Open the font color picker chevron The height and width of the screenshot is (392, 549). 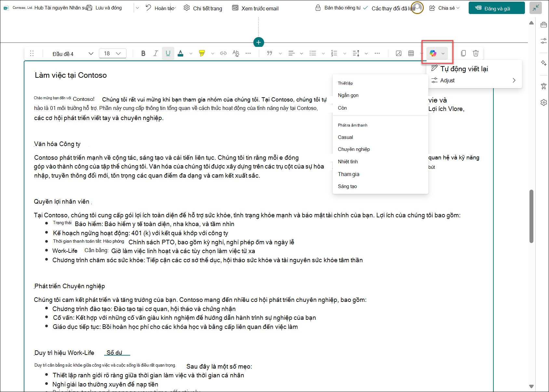[x=191, y=53]
